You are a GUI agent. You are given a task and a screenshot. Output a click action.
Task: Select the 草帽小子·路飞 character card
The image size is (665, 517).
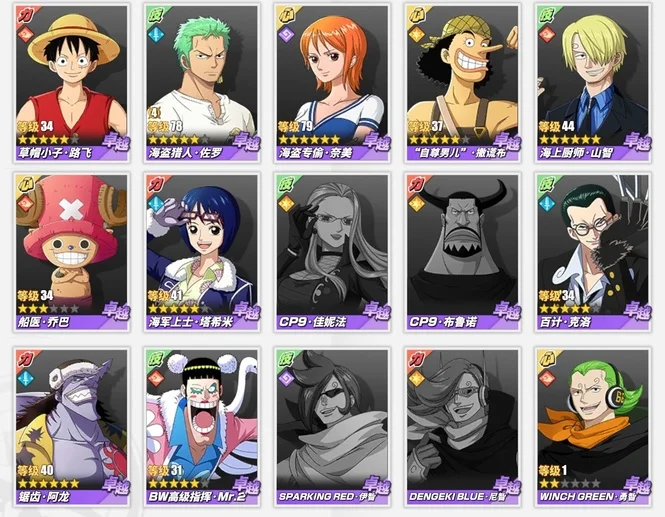(x=72, y=83)
